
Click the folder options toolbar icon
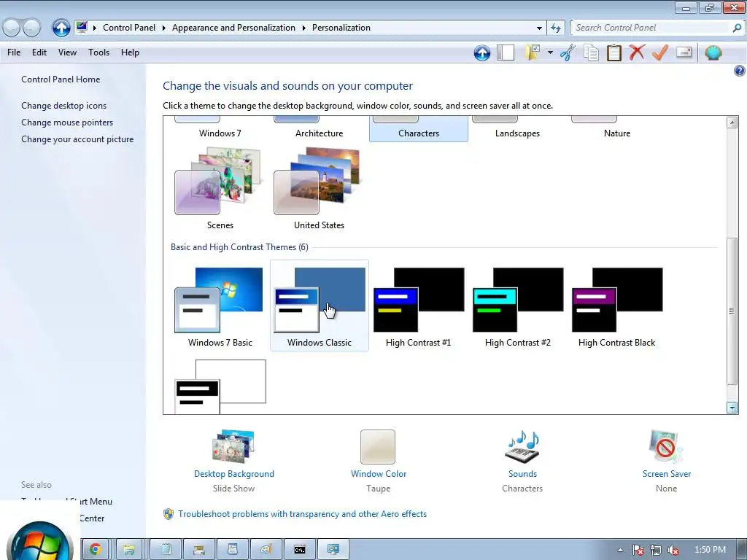[x=533, y=52]
